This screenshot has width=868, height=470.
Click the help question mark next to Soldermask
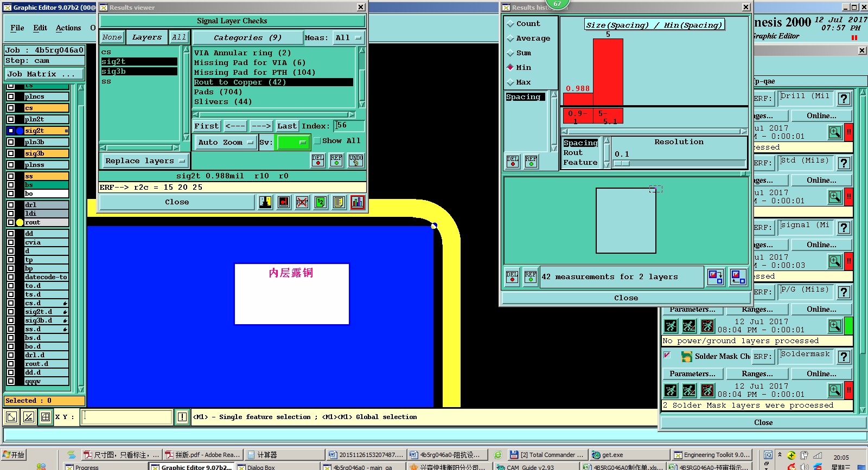tap(844, 357)
